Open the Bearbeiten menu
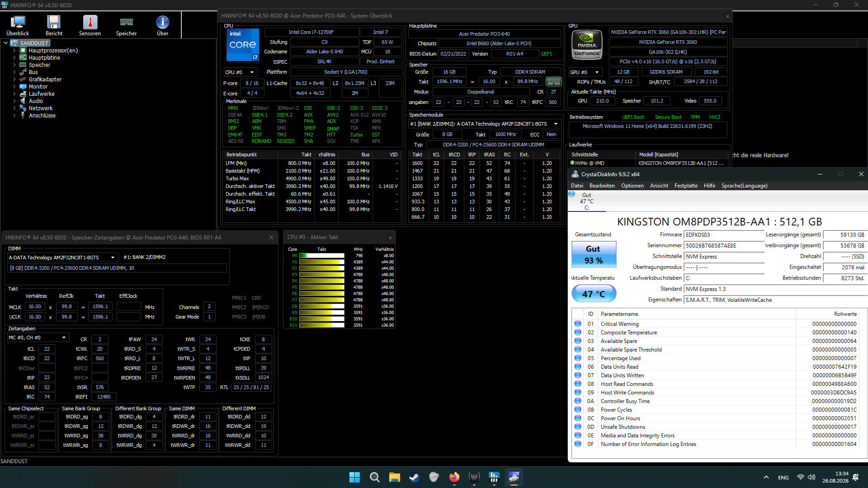Viewport: 868px width, 488px height. pos(602,186)
